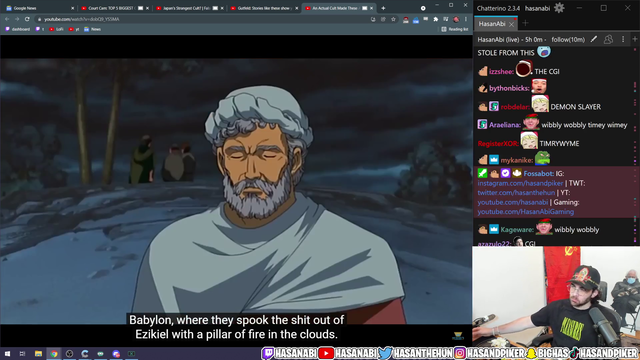Viewport: 640px width, 360px height.
Task: Close the Google News browser tab
Action: 73,8
